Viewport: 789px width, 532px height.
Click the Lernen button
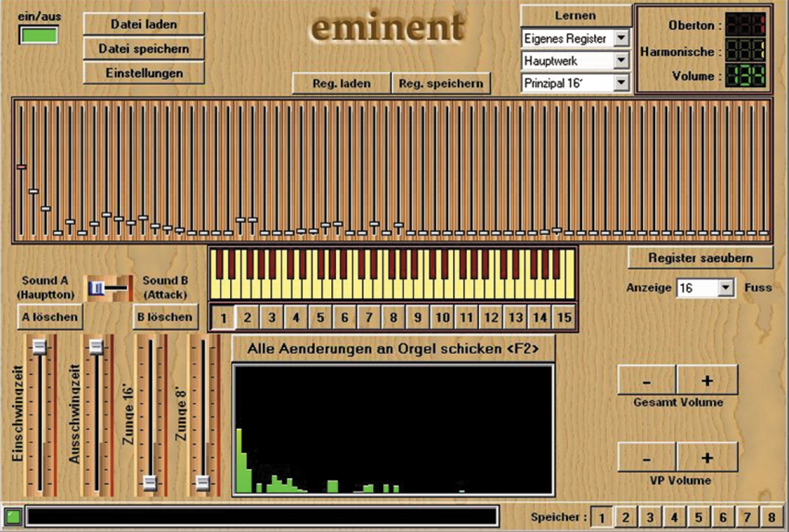coord(575,15)
